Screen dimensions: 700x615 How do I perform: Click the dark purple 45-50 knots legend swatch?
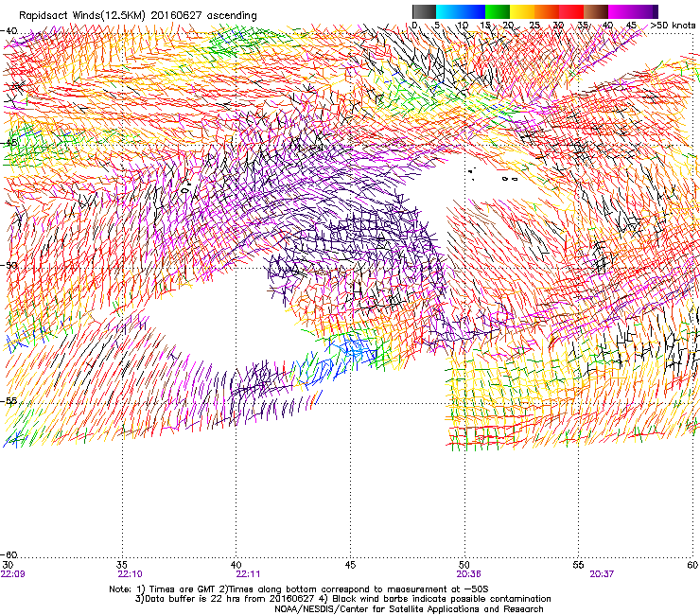pos(645,11)
